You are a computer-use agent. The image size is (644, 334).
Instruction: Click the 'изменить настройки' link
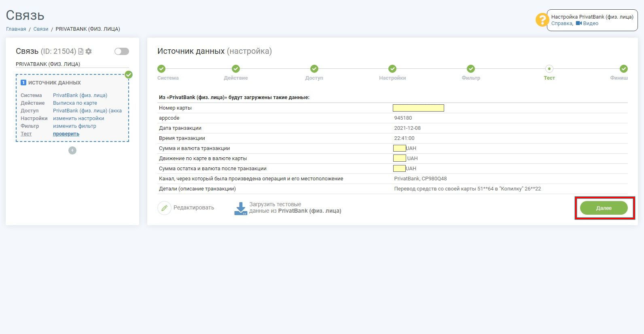[78, 118]
